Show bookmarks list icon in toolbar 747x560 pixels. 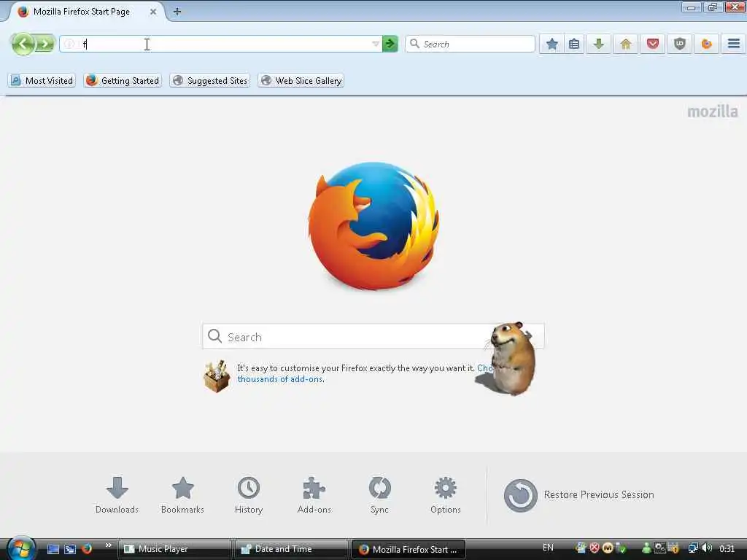click(x=574, y=44)
